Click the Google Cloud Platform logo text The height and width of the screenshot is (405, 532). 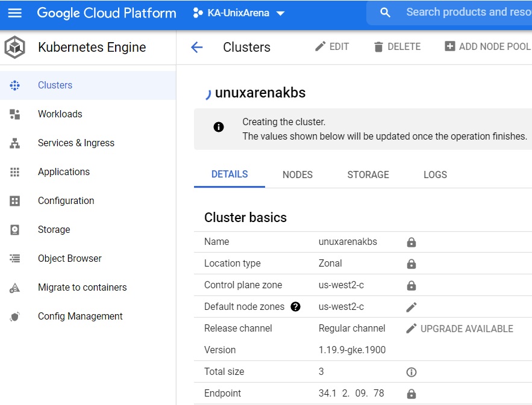coord(107,13)
